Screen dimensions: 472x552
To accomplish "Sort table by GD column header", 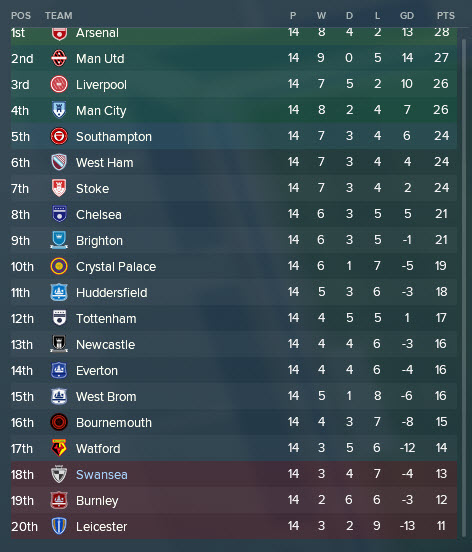I will pyautogui.click(x=407, y=16).
